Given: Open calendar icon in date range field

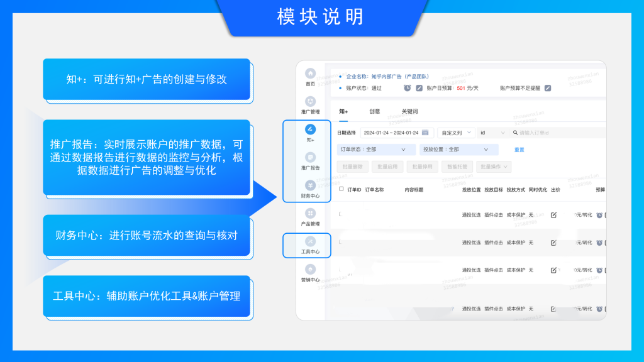Looking at the screenshot, I should point(425,133).
